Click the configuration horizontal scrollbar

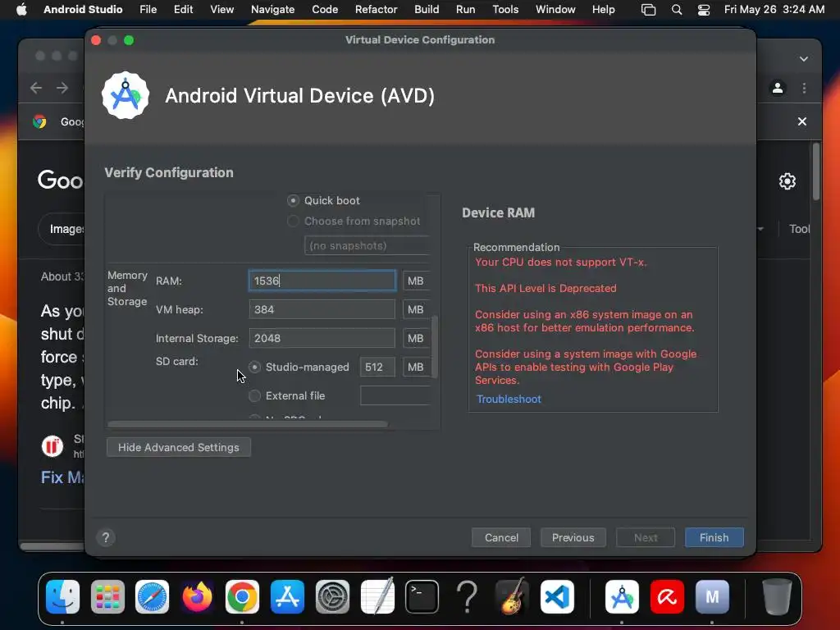click(x=248, y=424)
